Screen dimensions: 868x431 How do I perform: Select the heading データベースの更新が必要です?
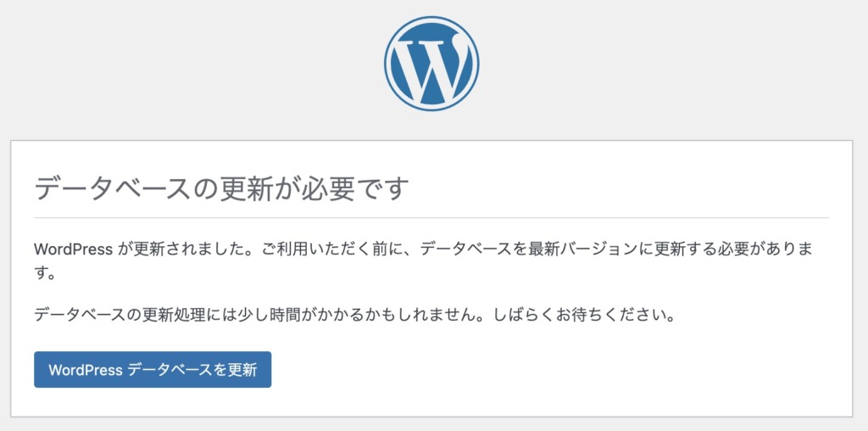click(221, 189)
